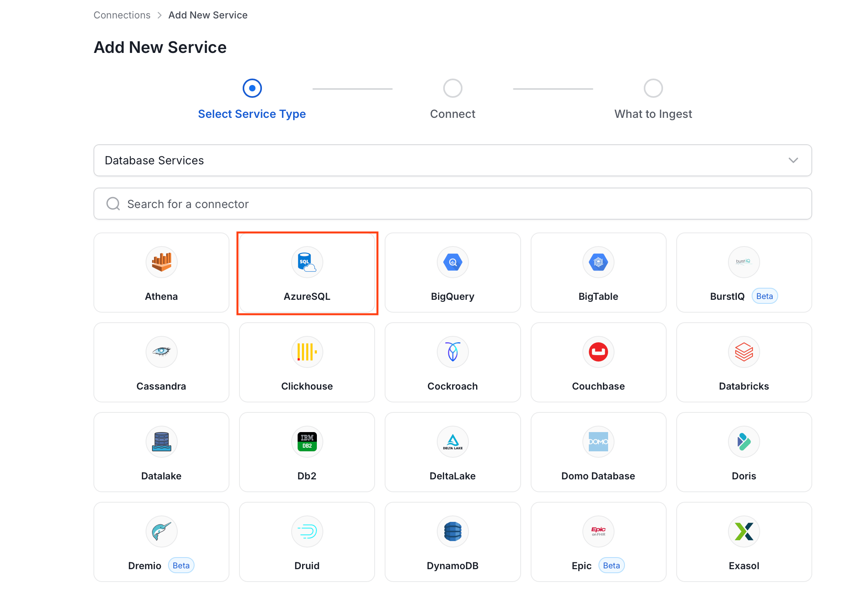The height and width of the screenshot is (590, 868).
Task: Pick the Clickhouse connector icon
Action: pos(307,352)
